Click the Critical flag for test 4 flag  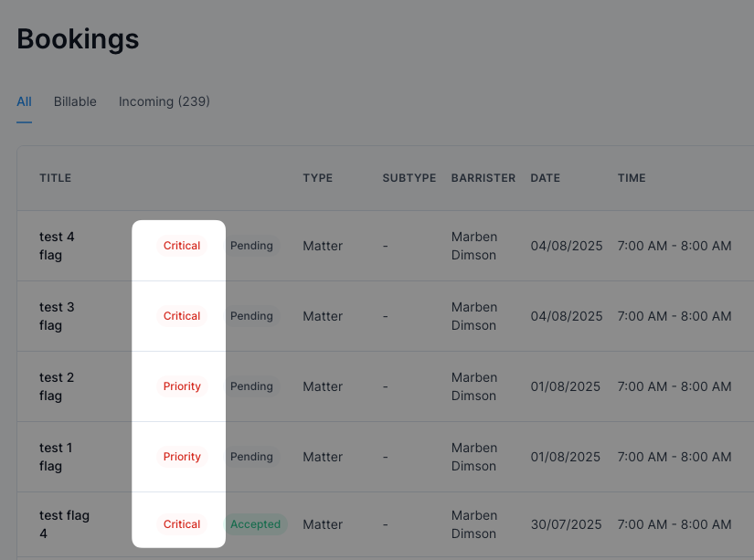point(182,246)
